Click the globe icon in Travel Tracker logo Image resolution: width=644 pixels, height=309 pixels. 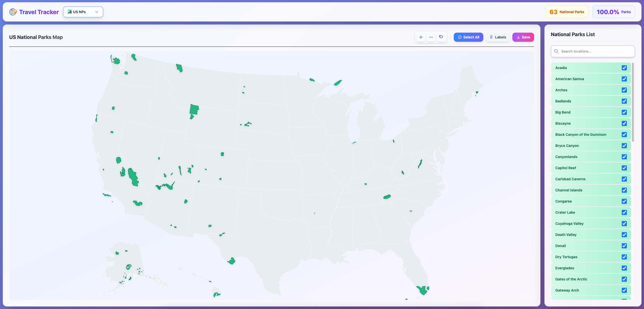[x=12, y=12]
